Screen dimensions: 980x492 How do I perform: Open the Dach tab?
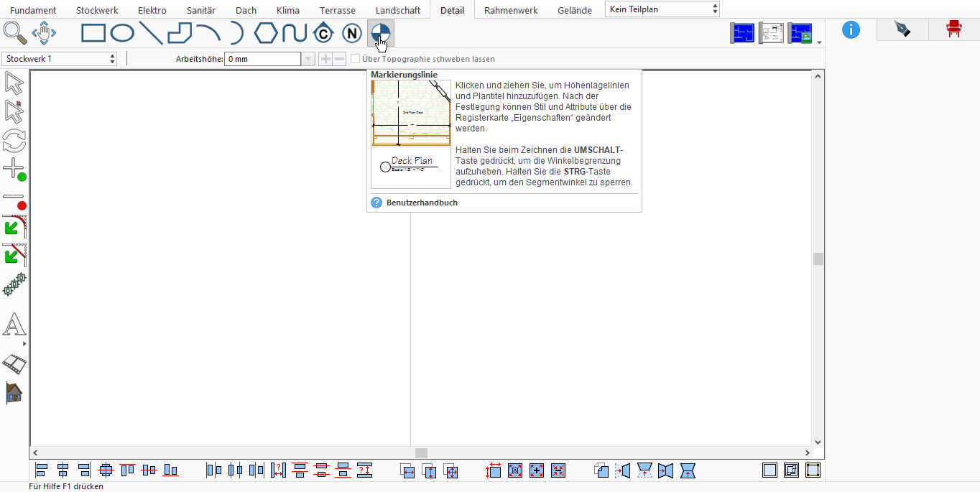point(246,10)
